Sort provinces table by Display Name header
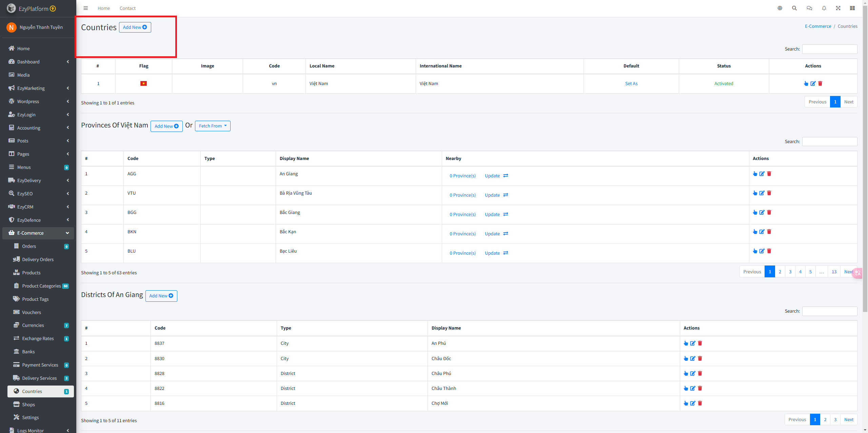Screen dimensions: 868x433 pos(359,158)
